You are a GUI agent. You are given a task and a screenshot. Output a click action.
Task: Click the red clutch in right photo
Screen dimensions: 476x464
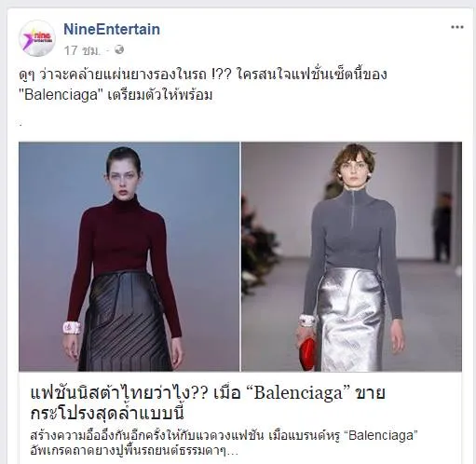click(x=307, y=354)
